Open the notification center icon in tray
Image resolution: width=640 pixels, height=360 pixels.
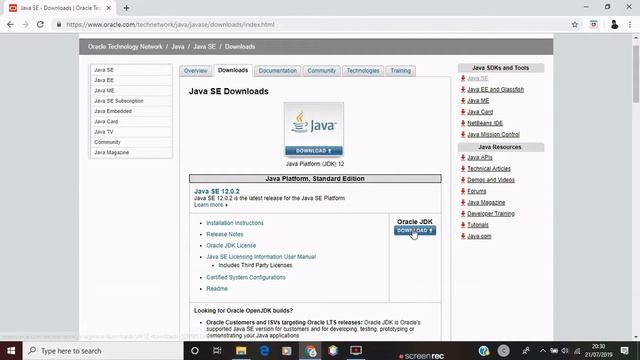(624, 351)
